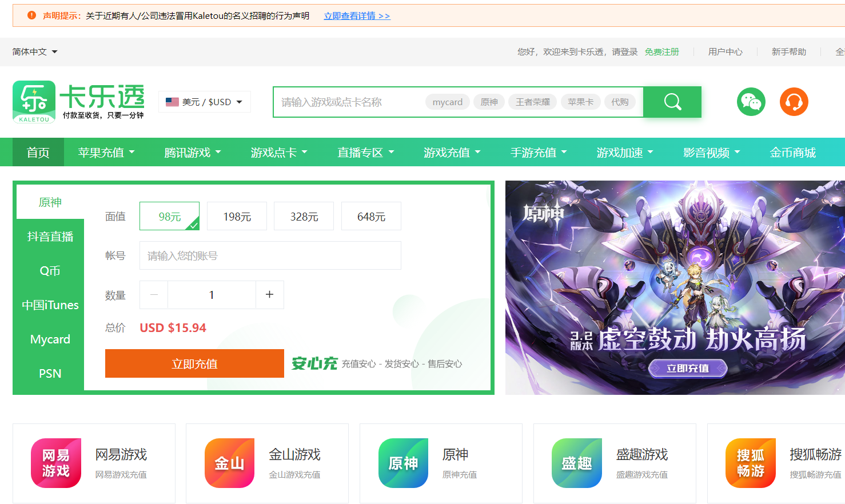
Task: Expand the 游戏加速 menu
Action: (625, 153)
